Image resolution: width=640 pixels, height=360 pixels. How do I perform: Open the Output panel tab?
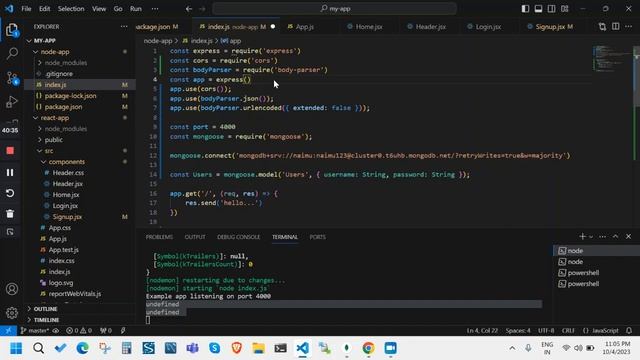195,237
